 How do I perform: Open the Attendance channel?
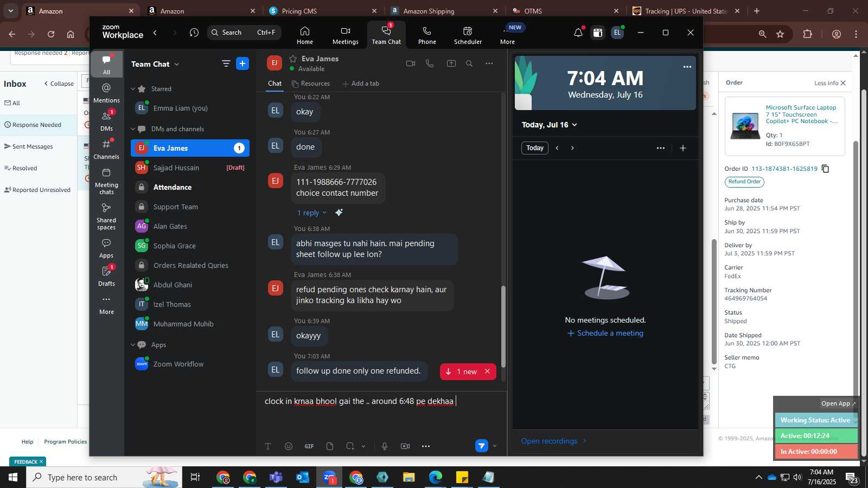[190, 187]
